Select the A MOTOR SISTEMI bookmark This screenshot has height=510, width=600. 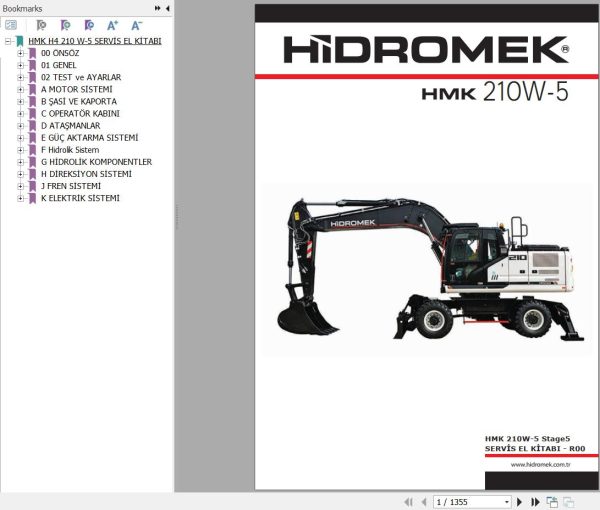tap(77, 90)
